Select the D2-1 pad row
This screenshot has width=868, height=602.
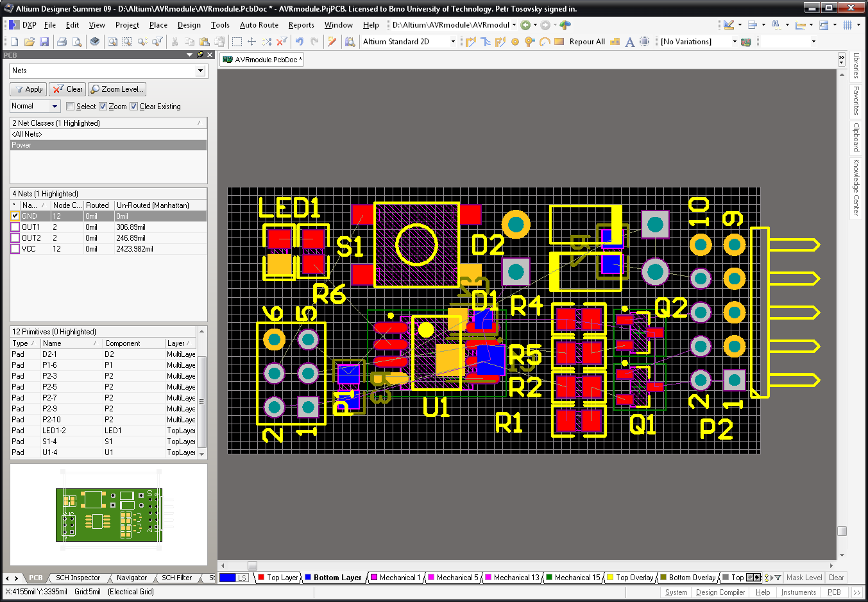[x=103, y=354]
